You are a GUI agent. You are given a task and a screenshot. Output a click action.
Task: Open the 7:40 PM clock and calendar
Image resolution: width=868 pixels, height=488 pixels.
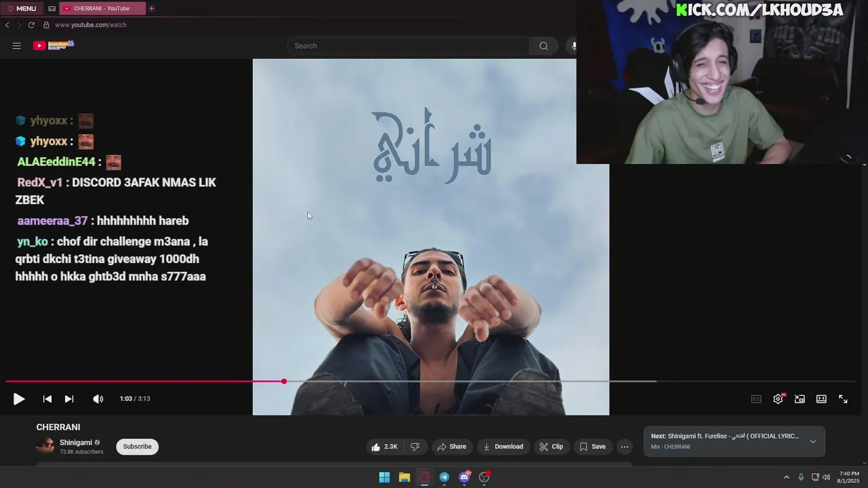[849, 477]
